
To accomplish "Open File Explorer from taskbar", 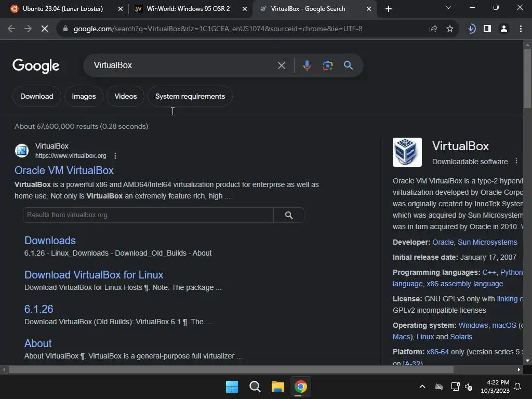I will pos(278,387).
